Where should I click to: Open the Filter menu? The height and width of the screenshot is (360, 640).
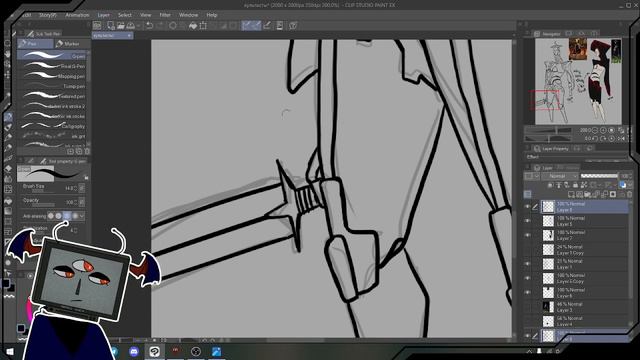(165, 15)
